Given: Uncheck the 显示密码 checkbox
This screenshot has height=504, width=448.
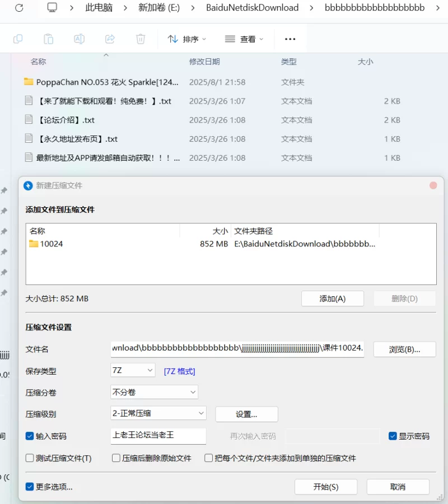Looking at the screenshot, I should pyautogui.click(x=393, y=436).
